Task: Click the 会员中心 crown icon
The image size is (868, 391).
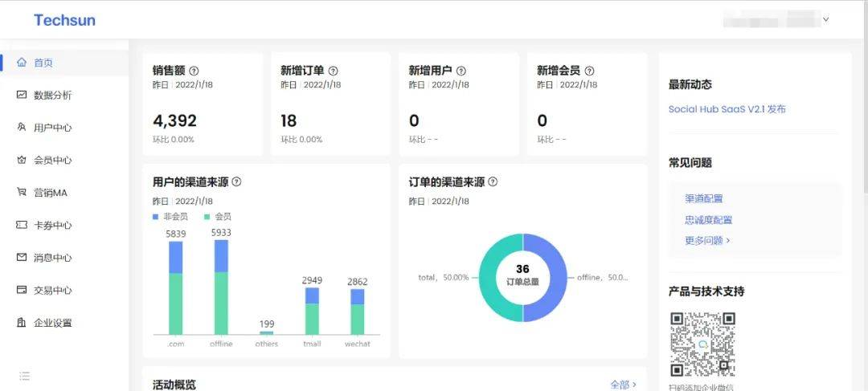Action: tap(22, 160)
